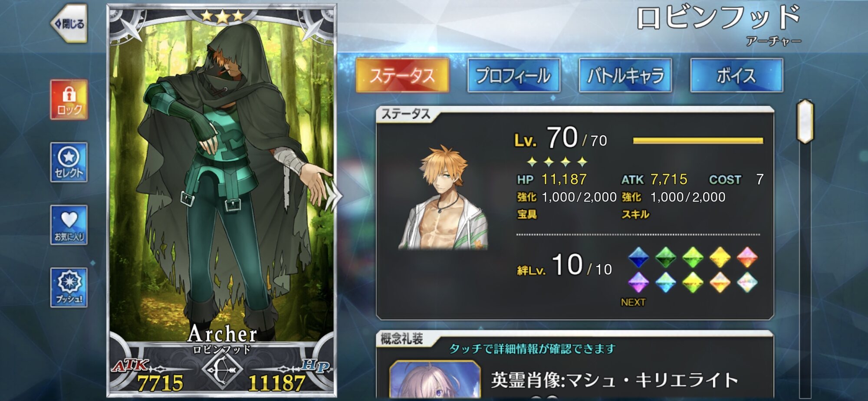The height and width of the screenshot is (401, 868).
Task: Open the ボイス voice tab
Action: [736, 76]
